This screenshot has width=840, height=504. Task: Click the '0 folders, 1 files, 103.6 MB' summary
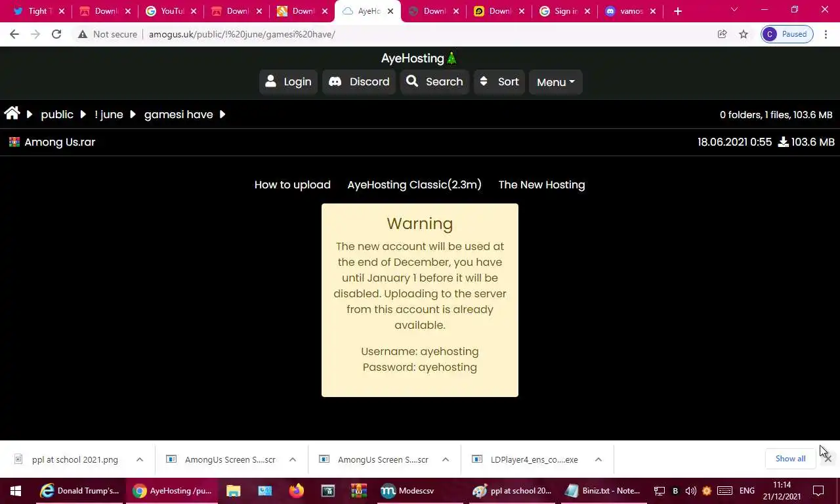coord(776,114)
